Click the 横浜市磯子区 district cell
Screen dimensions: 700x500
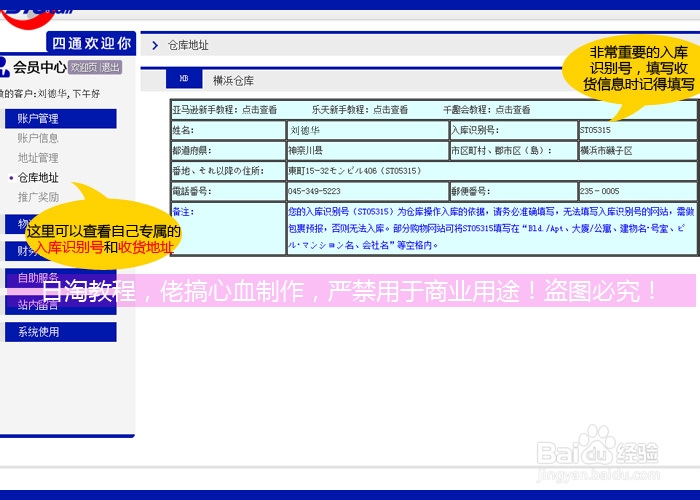(x=637, y=151)
